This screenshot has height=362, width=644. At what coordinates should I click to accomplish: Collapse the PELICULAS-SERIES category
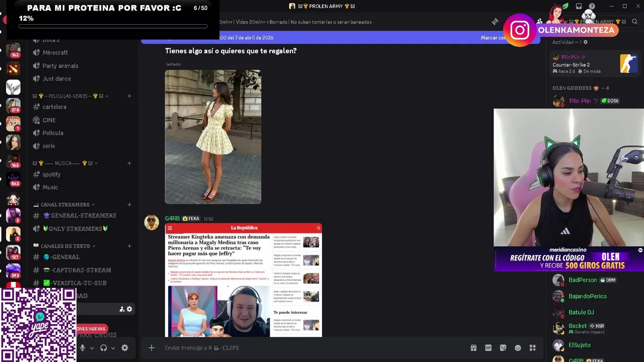point(70,96)
